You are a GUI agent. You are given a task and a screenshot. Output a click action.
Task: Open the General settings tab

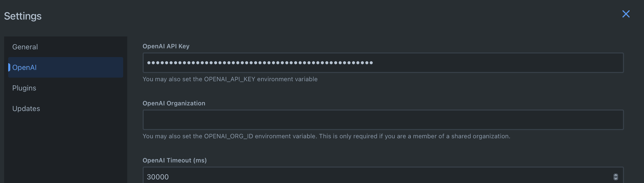[x=25, y=47]
